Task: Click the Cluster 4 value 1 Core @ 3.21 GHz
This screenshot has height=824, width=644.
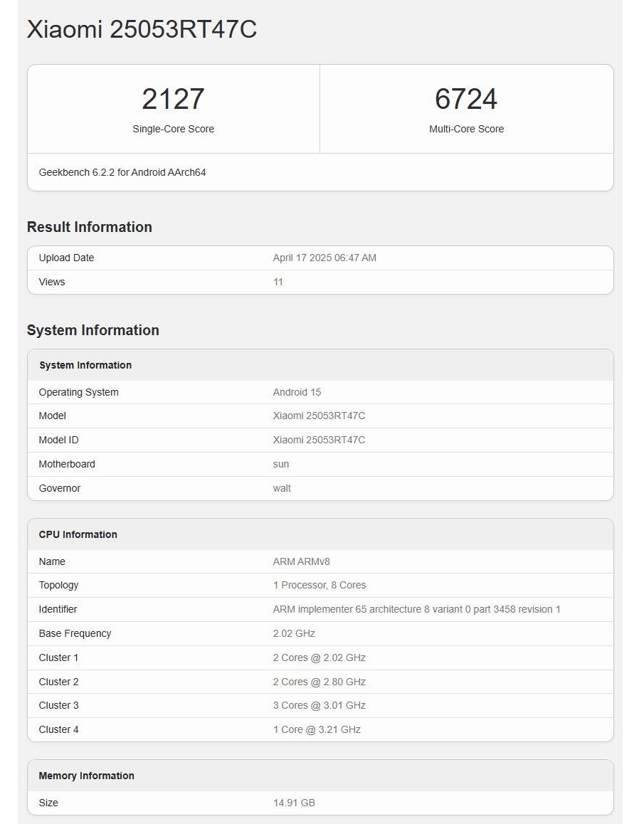Action: (317, 729)
